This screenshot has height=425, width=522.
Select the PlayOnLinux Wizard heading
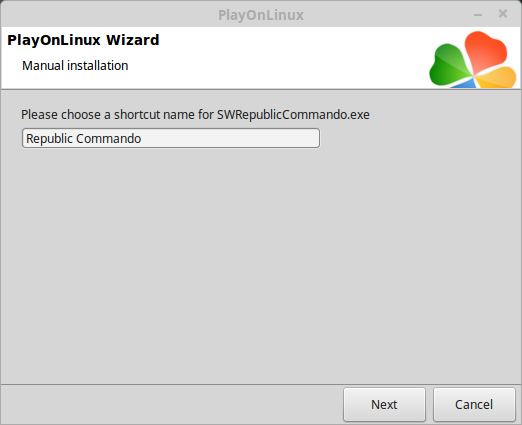coord(83,40)
